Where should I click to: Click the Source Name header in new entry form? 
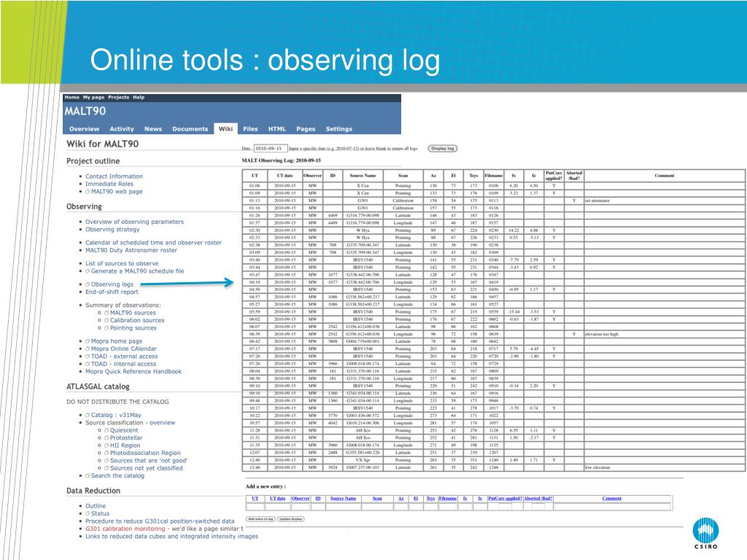(343, 499)
